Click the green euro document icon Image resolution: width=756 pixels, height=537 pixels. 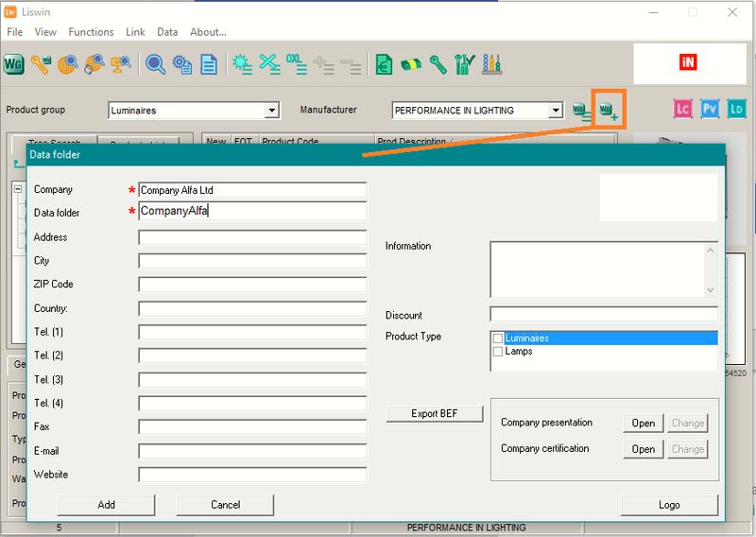pos(384,64)
